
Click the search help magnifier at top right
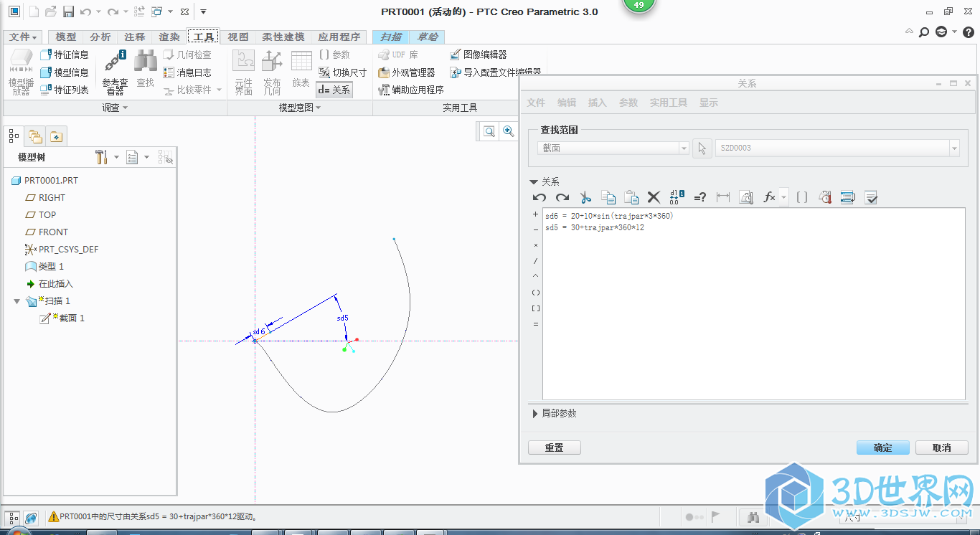pyautogui.click(x=925, y=32)
